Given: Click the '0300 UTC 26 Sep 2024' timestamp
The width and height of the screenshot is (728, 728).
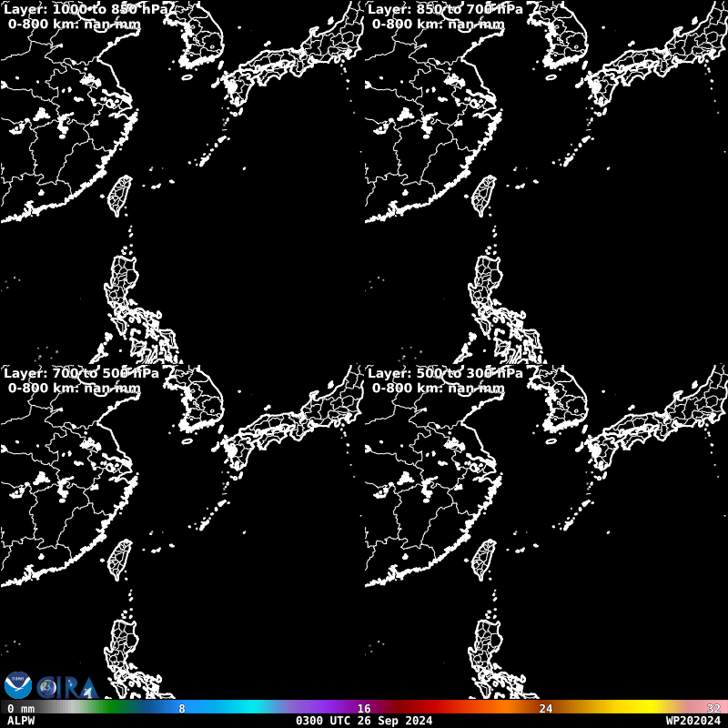Looking at the screenshot, I should [x=364, y=721].
